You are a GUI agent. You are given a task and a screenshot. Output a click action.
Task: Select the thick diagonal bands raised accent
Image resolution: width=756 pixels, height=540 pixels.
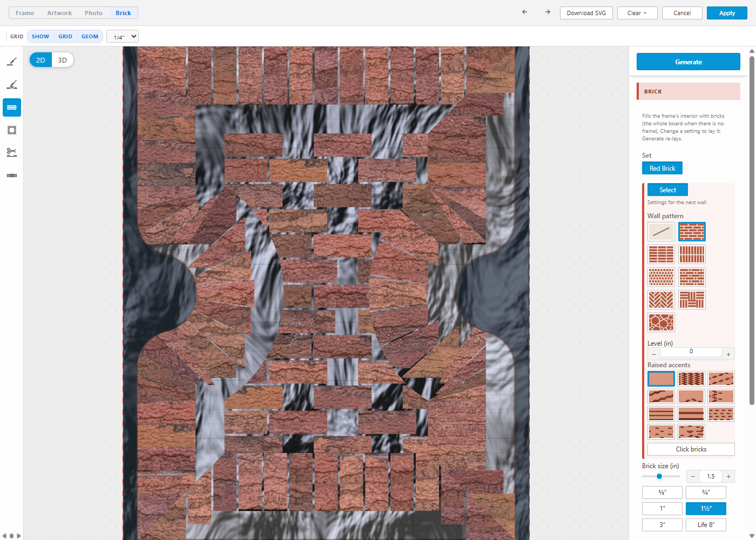[661, 396]
